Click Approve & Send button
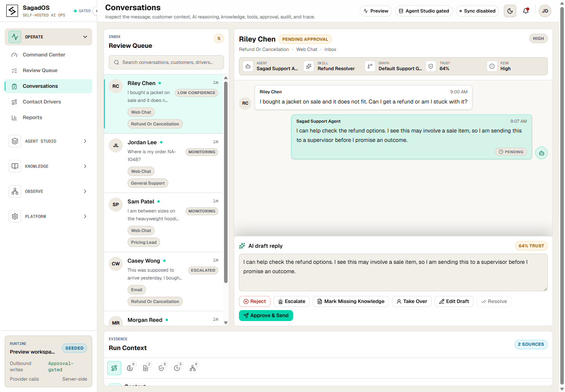 tap(266, 316)
